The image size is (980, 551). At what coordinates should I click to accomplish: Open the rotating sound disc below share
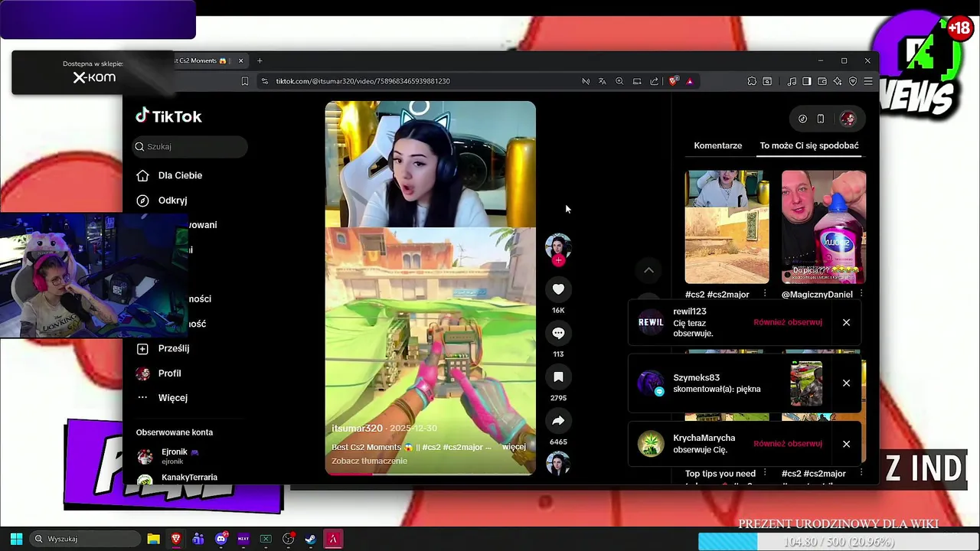[558, 463]
